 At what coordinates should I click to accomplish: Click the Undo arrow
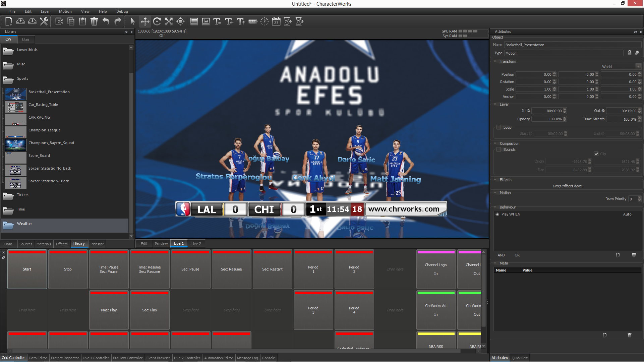[106, 21]
